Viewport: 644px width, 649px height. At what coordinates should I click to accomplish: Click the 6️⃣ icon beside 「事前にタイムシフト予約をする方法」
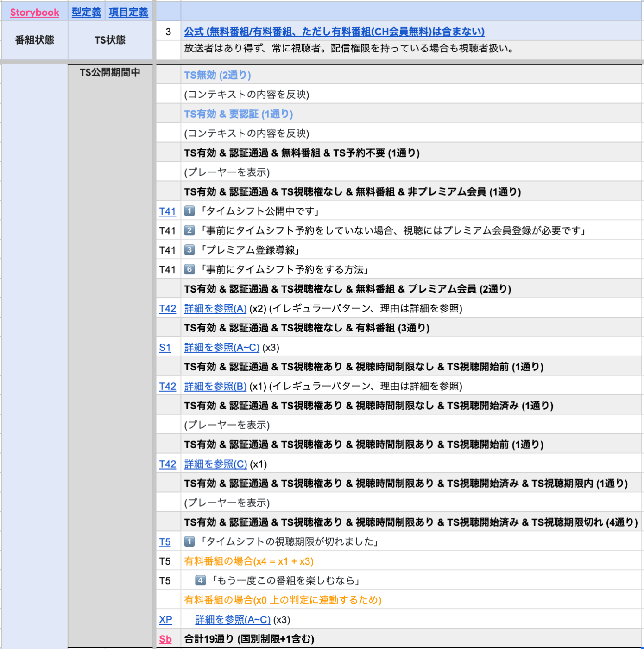[x=190, y=269]
